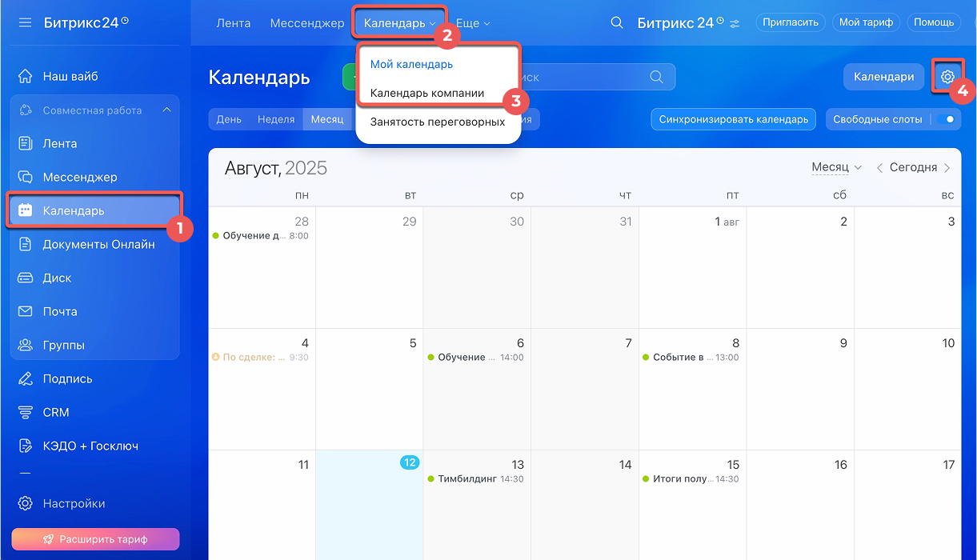Expand the Еще dropdown in the top navigation
The width and height of the screenshot is (977, 560).
(x=473, y=23)
